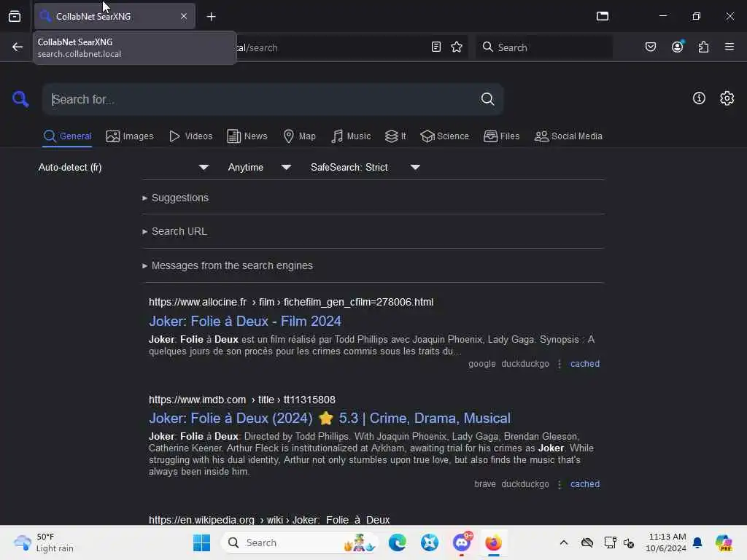Open cached version of IMDb result

pos(584,484)
